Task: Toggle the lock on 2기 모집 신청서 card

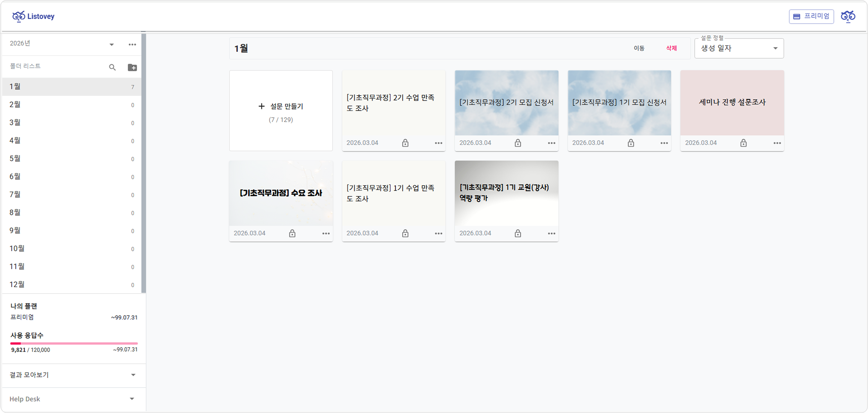Action: click(x=518, y=143)
